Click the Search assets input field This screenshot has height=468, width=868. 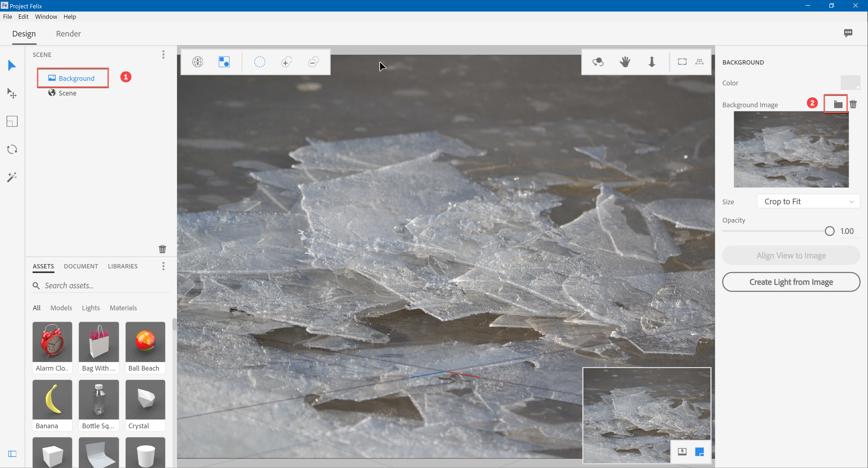click(x=101, y=286)
